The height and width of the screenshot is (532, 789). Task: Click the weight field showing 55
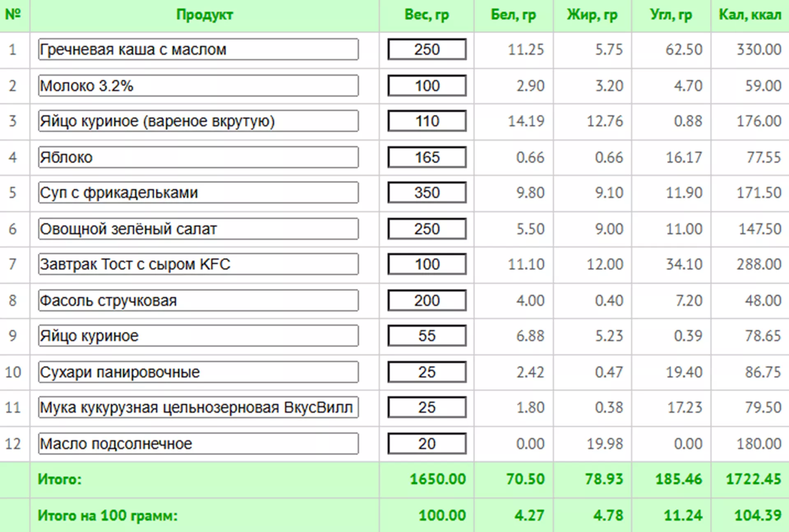point(427,336)
